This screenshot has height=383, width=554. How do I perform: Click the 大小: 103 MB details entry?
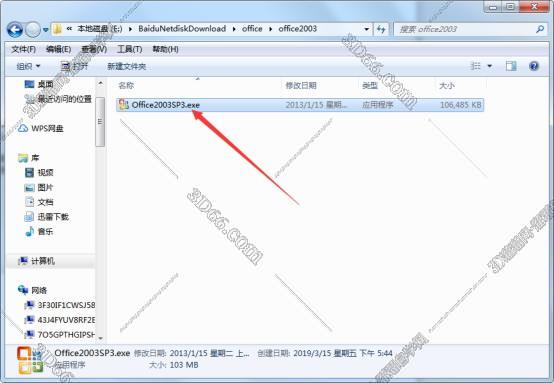[173, 365]
